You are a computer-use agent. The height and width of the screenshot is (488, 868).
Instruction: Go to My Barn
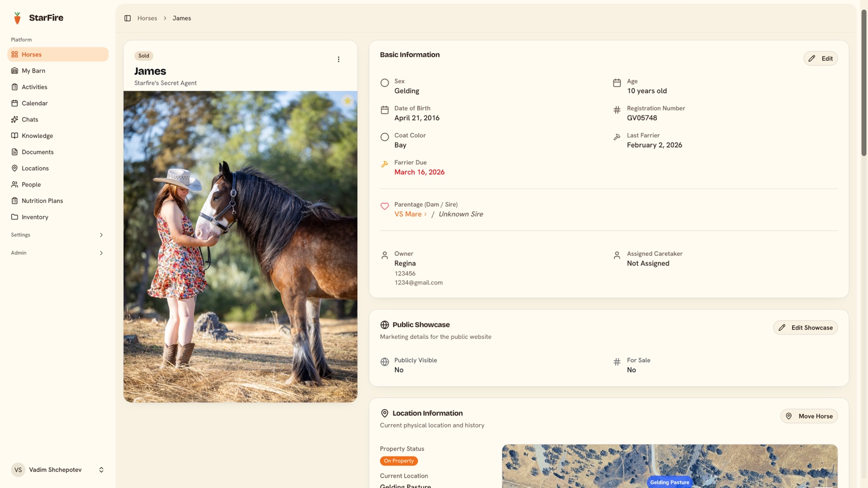(x=58, y=70)
